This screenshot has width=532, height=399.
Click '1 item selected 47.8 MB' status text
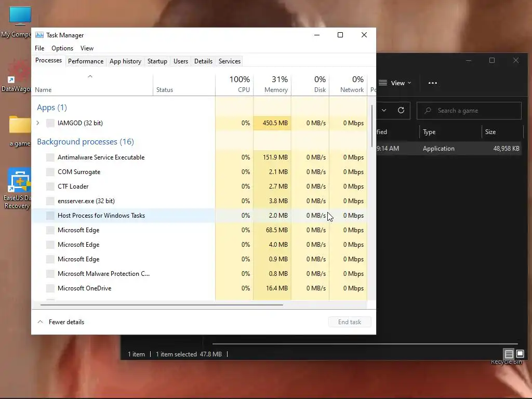(189, 354)
